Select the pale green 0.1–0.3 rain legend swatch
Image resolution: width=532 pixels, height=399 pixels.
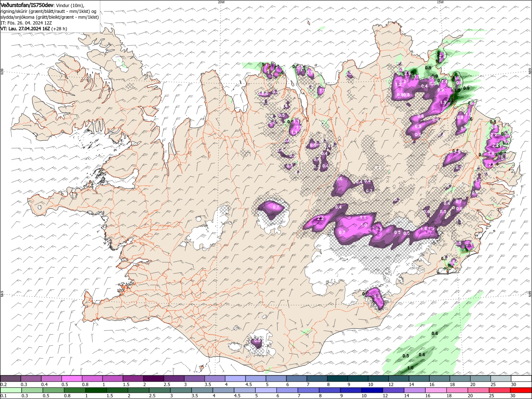pos(10,390)
